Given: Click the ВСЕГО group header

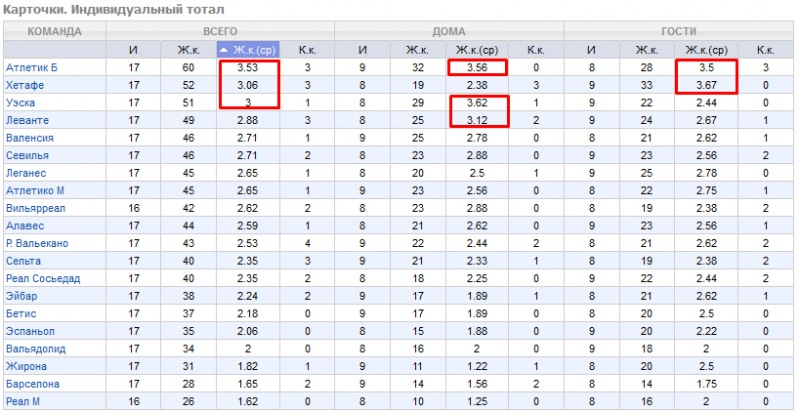Looking at the screenshot, I should pos(220,32).
